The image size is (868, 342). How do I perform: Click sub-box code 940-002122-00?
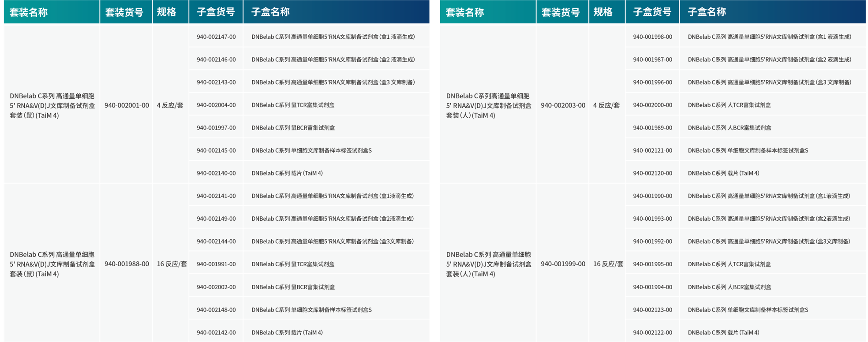tap(653, 333)
